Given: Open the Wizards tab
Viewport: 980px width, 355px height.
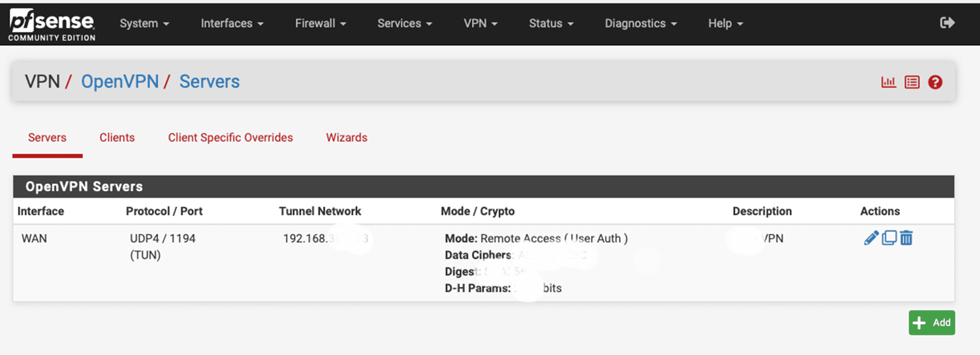Looking at the screenshot, I should (x=346, y=138).
